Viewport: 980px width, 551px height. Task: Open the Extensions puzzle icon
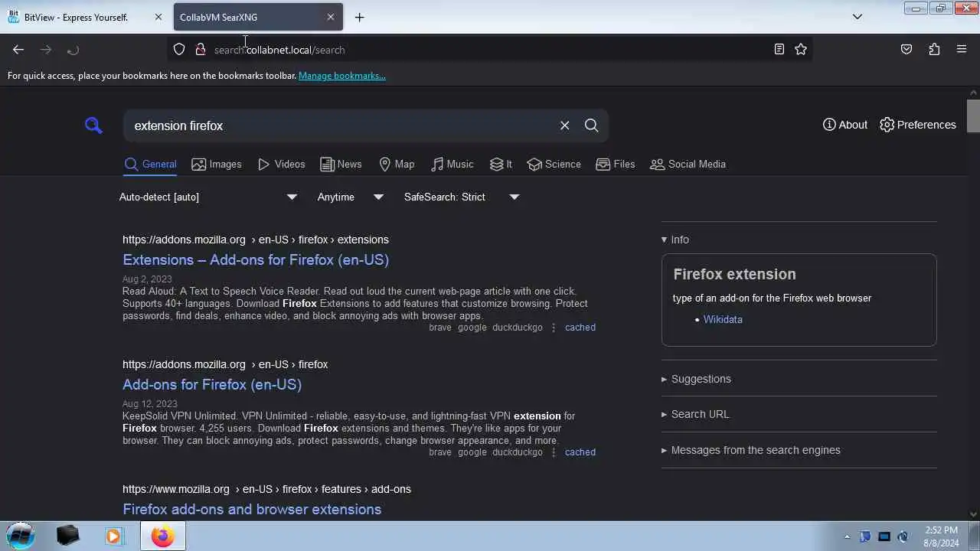click(x=934, y=50)
